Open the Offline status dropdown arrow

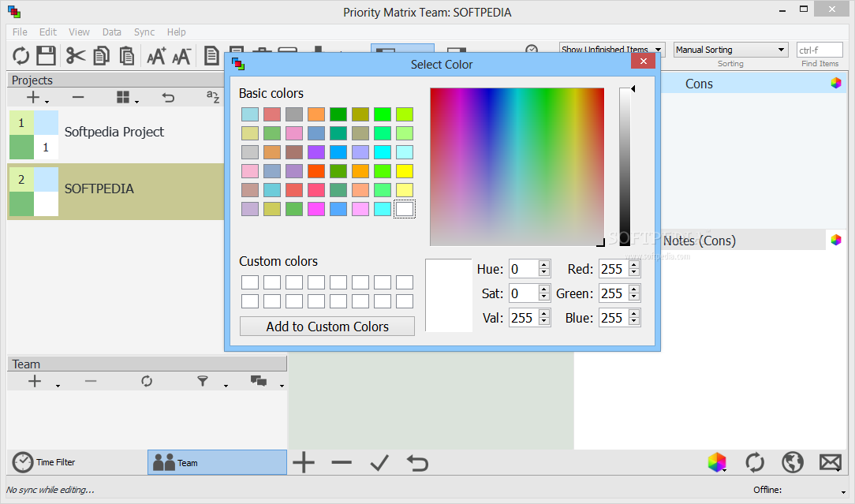click(843, 492)
